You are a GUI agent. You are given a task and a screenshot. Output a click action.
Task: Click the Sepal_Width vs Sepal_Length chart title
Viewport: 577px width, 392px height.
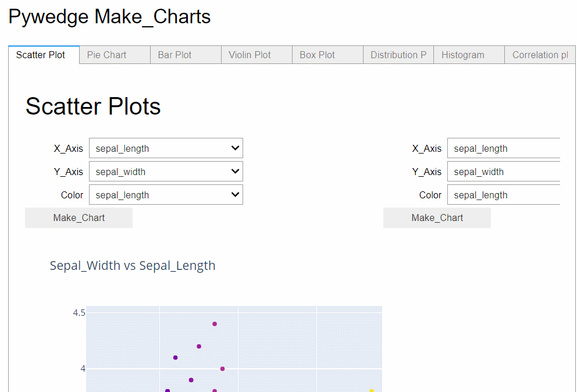(x=133, y=266)
